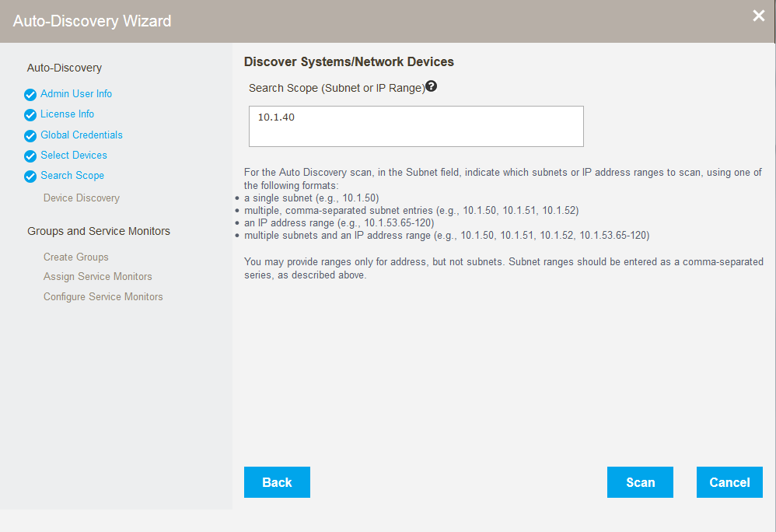Select the Search Scope step link
Screen dimensions: 776x532
tap(72, 175)
